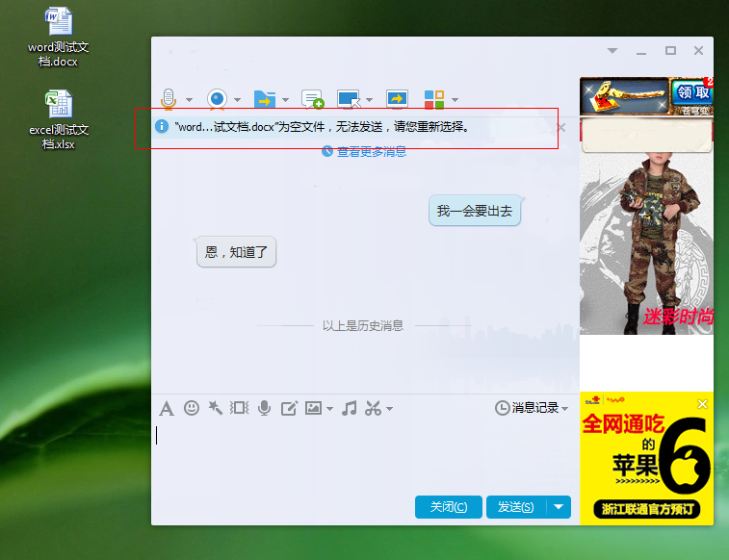Close the yellow iPhone 6 advertisement
This screenshot has width=729, height=560.
702,404
